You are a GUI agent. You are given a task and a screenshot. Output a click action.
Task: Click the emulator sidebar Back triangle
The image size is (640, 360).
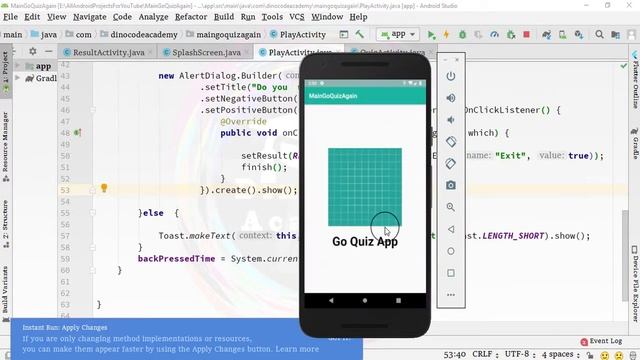pyautogui.click(x=451, y=229)
